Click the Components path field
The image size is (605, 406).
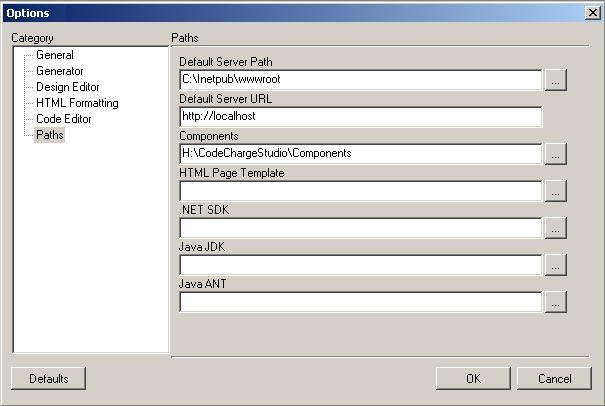[360, 154]
